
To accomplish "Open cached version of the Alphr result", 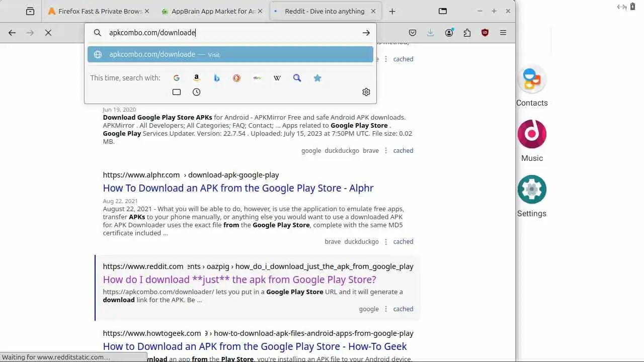I will click(403, 241).
